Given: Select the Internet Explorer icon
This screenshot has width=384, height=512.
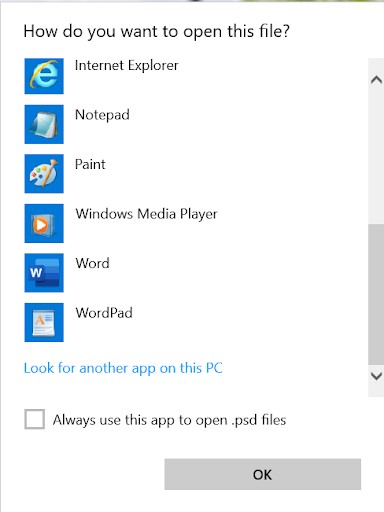Looking at the screenshot, I should point(44,76).
